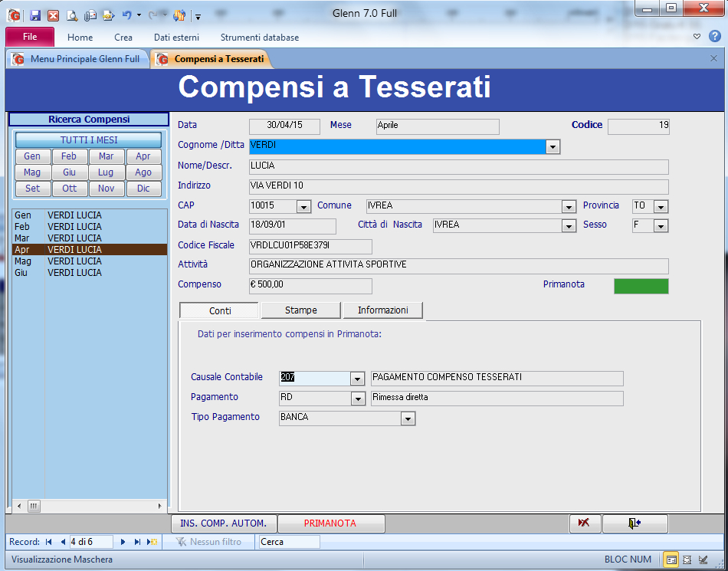Screen dimensions: 728x571
Task: Filter by Mag month button
Action: point(32,172)
